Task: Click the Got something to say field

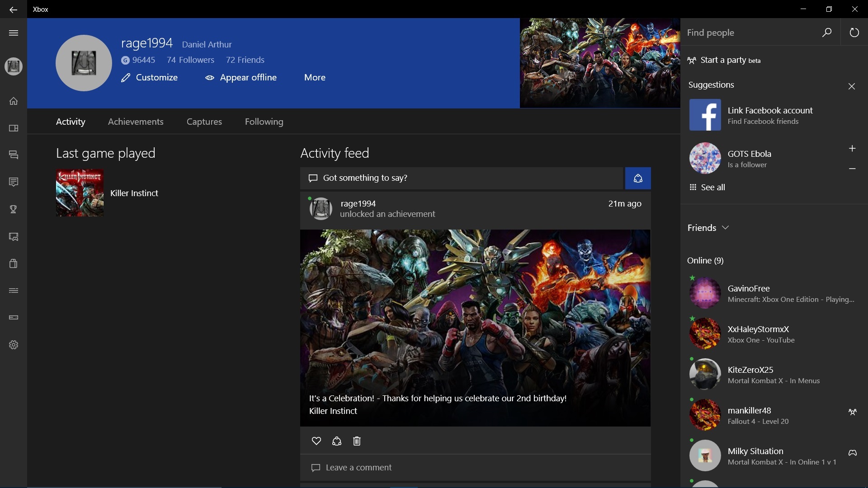Action: 461,178
